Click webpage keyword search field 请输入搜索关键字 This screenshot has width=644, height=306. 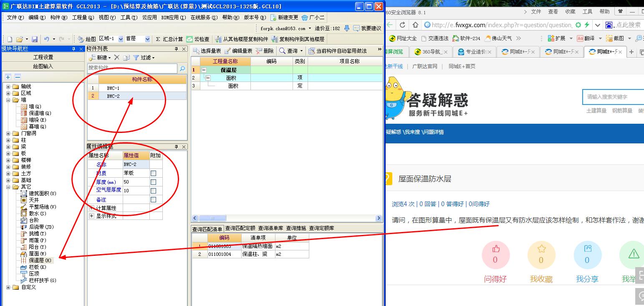(x=613, y=97)
